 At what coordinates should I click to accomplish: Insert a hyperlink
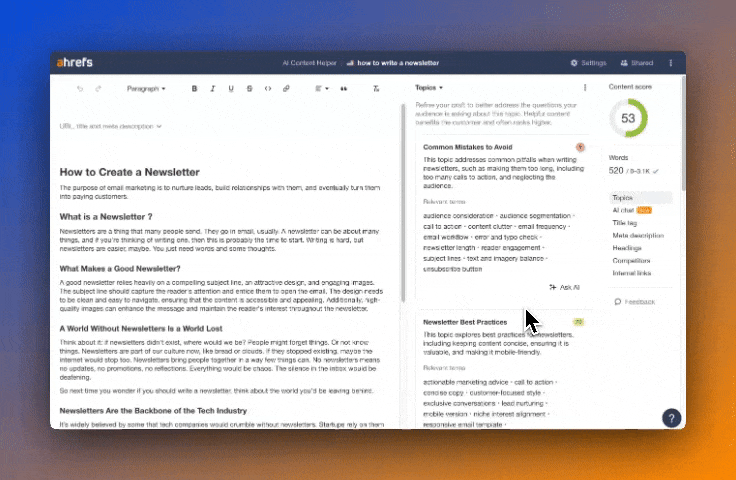tap(286, 88)
